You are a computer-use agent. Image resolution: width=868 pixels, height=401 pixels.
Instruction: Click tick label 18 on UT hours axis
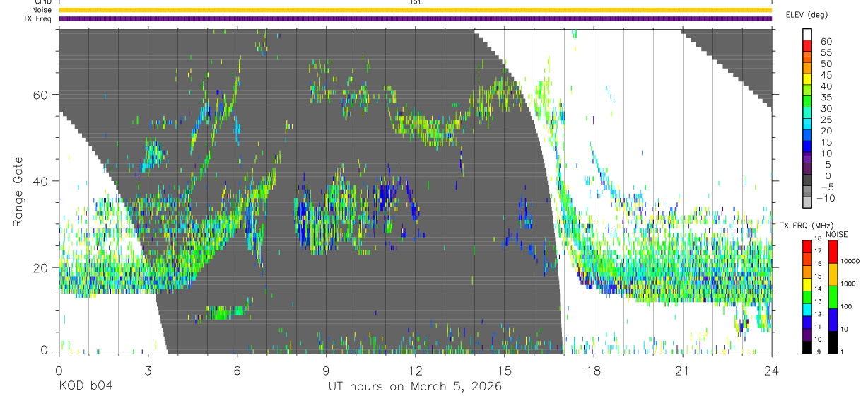(593, 370)
